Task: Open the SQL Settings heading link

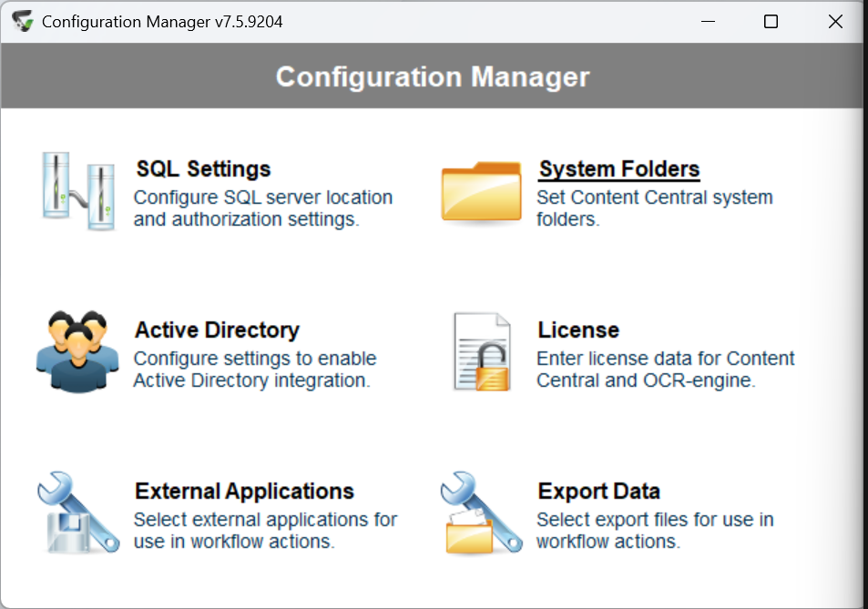Action: [x=204, y=169]
